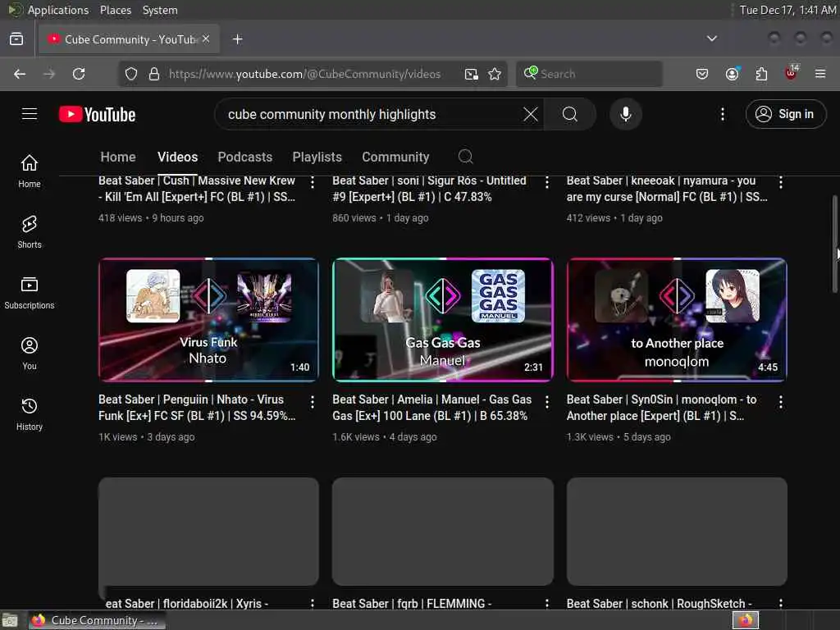This screenshot has height=630, width=840.
Task: Toggle picture-in-picture icon in address bar
Action: [472, 74]
